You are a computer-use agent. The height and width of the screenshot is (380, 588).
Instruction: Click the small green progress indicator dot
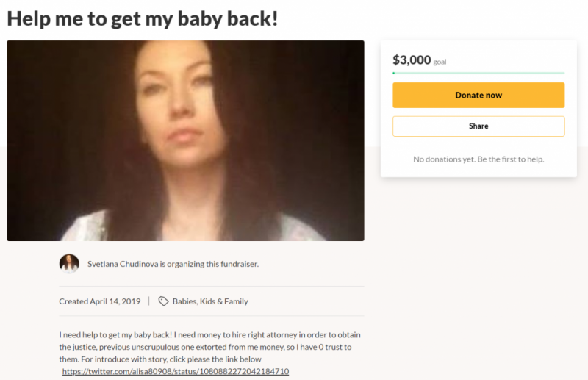pyautogui.click(x=394, y=74)
